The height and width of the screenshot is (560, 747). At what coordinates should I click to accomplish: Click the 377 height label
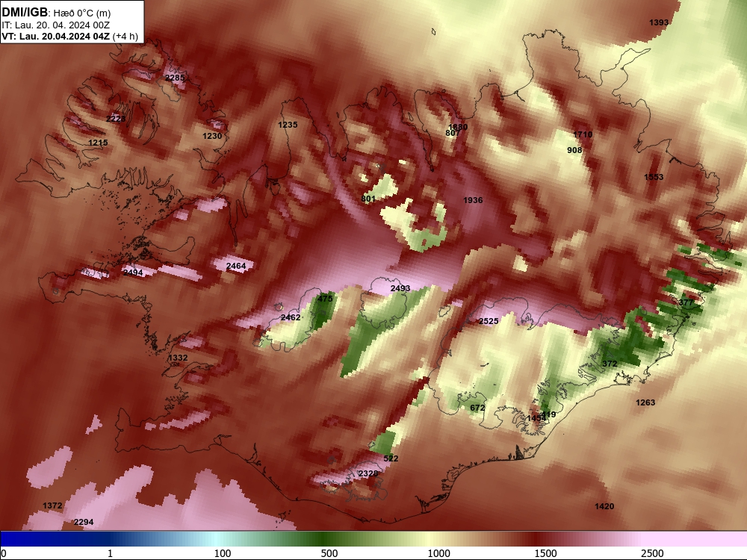pos(686,302)
